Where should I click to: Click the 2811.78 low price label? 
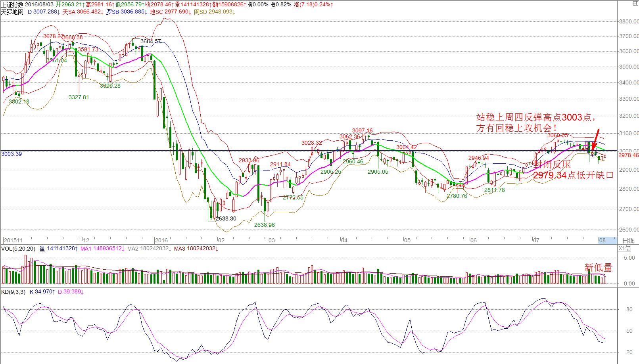pos(495,190)
